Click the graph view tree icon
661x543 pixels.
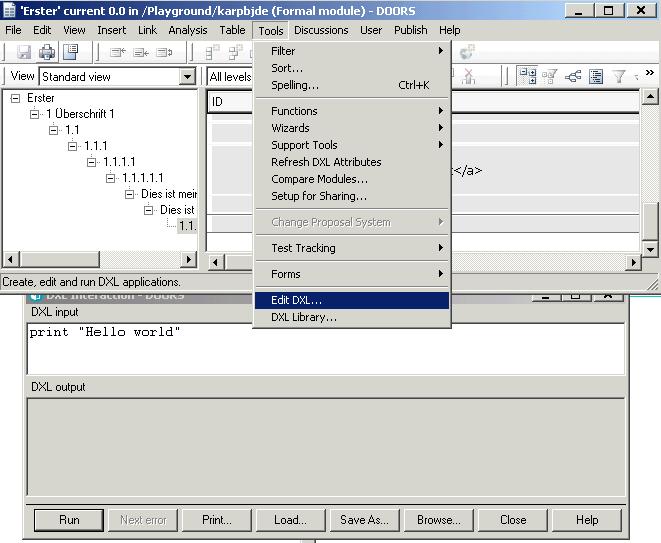point(573,76)
